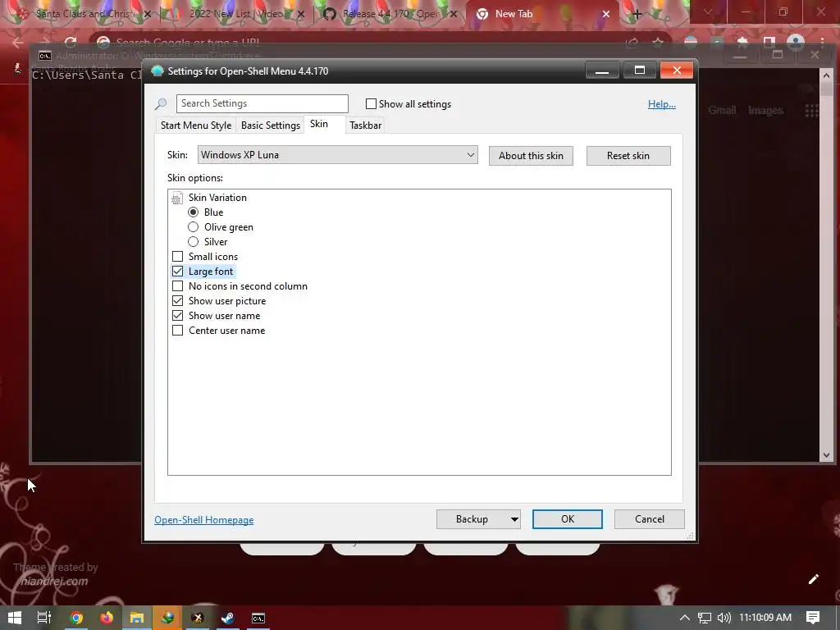The width and height of the screenshot is (840, 630).
Task: Click the About this skin button
Action: [531, 156]
